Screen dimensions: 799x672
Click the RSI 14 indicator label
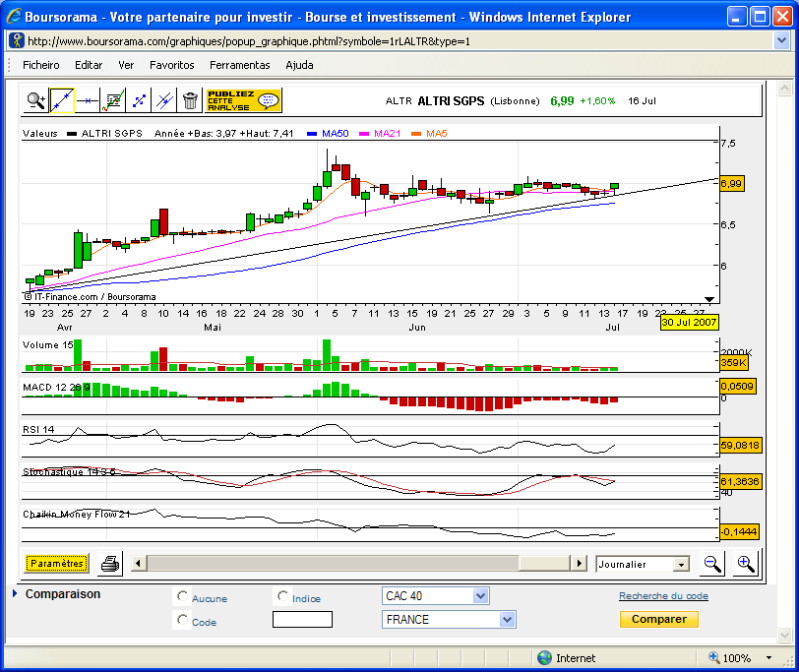[x=38, y=430]
